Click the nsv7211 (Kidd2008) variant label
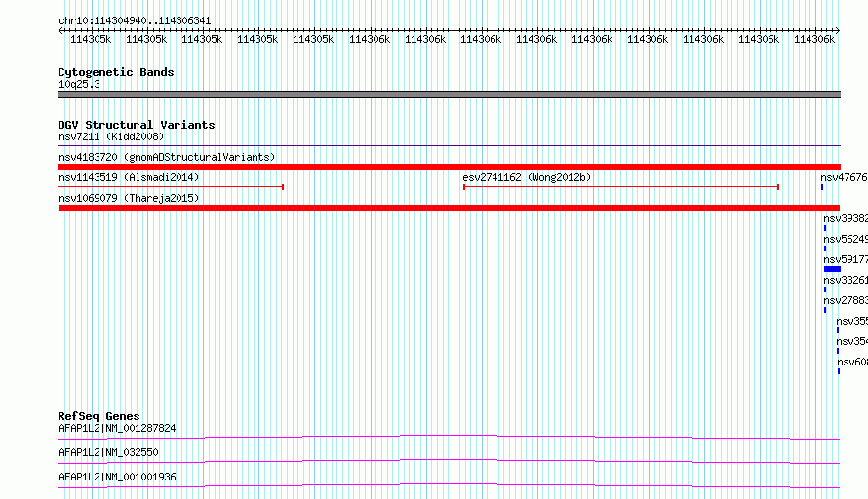Viewport: 868px width, 499px height. 111,136
